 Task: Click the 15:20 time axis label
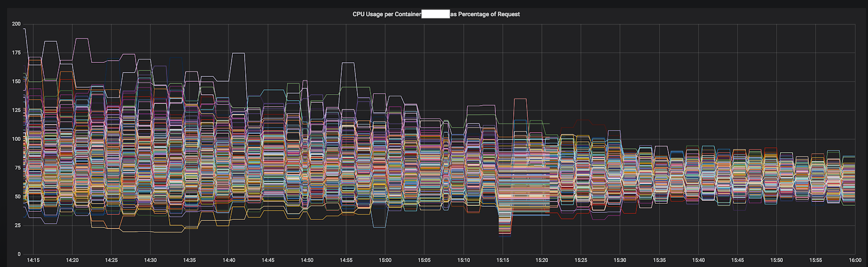coord(542,261)
